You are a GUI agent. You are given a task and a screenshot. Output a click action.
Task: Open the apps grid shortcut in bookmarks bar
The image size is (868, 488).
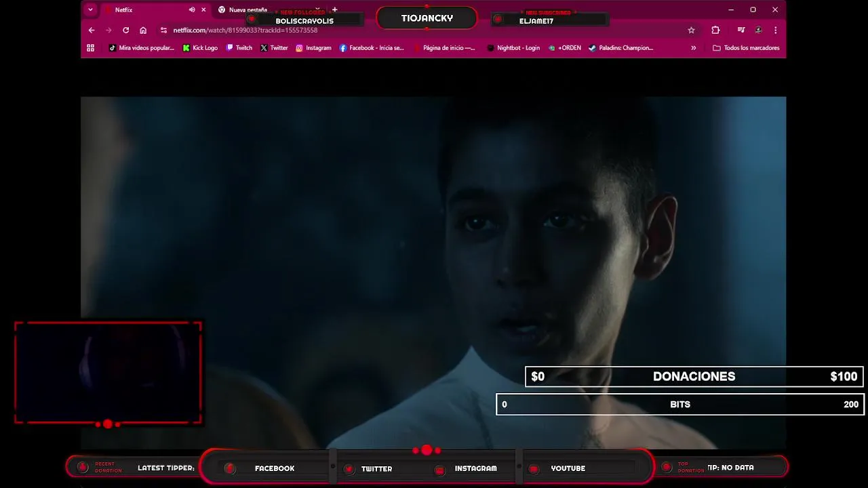[90, 47]
